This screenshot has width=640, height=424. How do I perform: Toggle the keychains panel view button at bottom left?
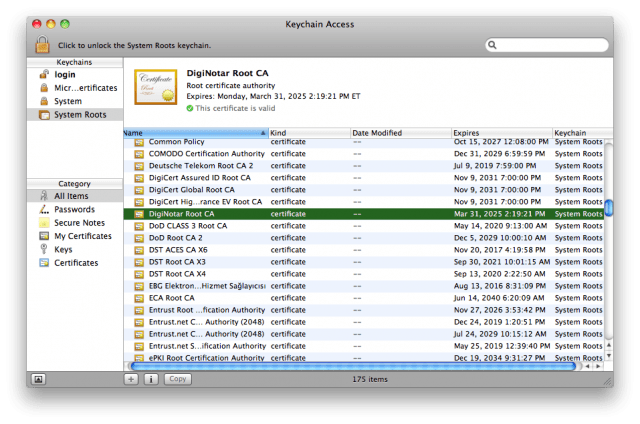pos(38,379)
